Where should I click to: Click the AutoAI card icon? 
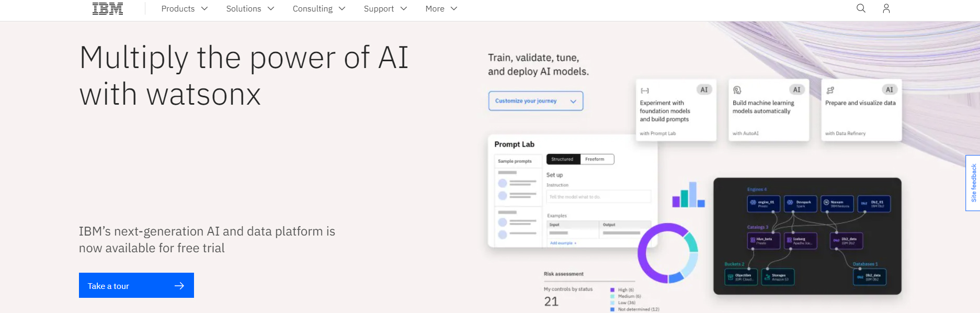pos(737,90)
